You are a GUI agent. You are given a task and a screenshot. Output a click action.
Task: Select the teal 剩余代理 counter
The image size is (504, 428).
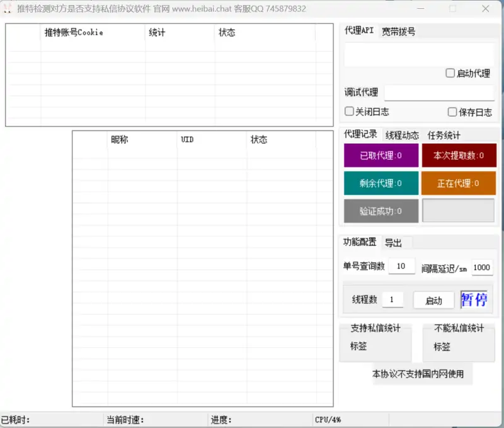point(381,183)
